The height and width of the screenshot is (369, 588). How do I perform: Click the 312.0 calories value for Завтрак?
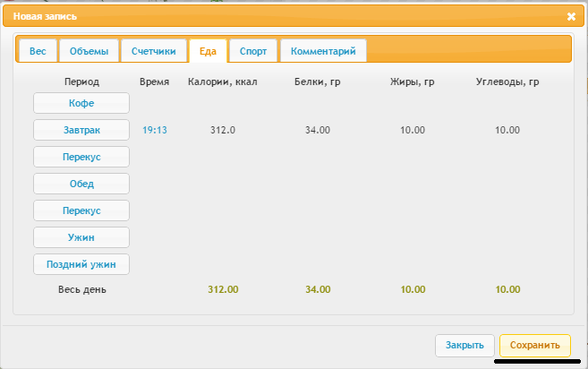[223, 130]
